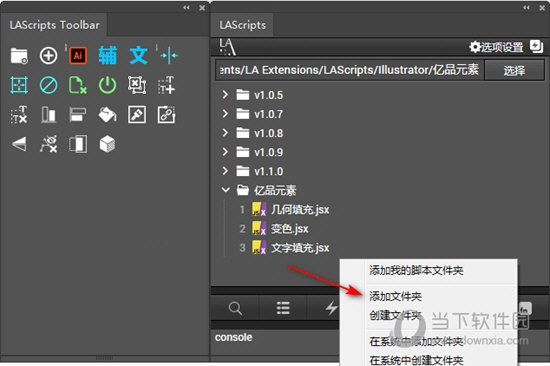550x366 pixels.
Task: Click the console label
Action: [233, 337]
